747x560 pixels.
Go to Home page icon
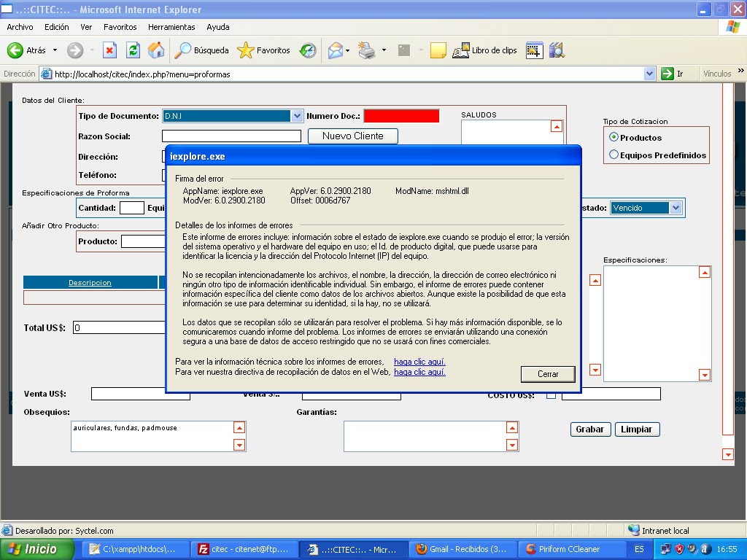click(156, 50)
